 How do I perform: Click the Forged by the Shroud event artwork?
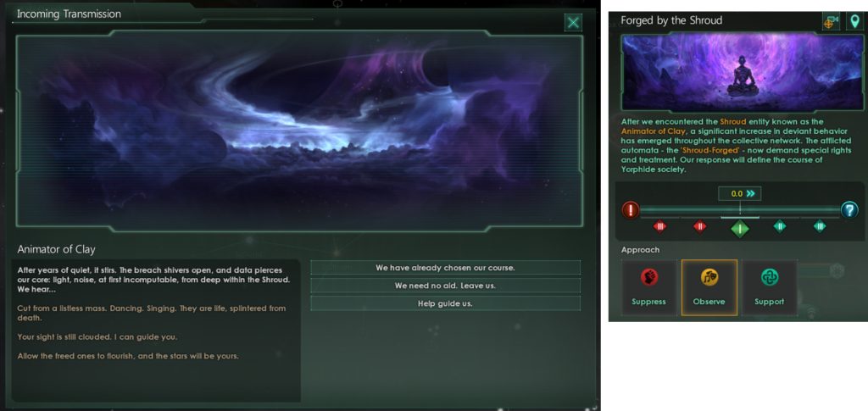pyautogui.click(x=739, y=73)
